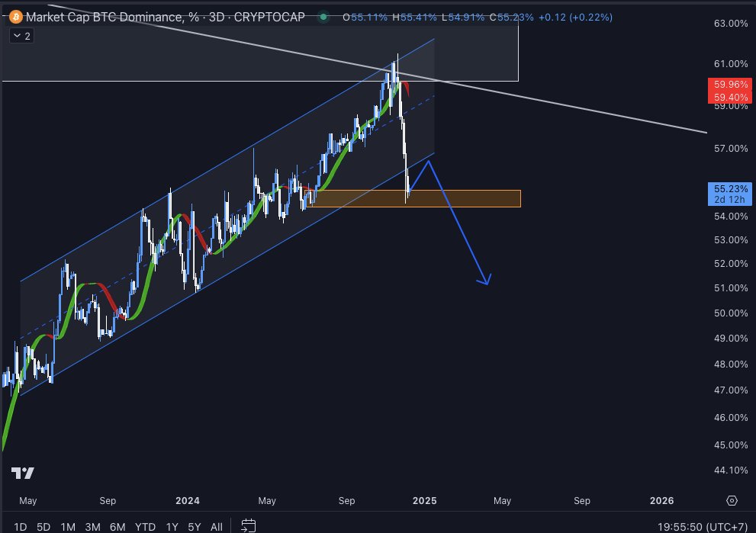Open the go-to-date calendar icon
Viewport: 756px width, 533px height.
coord(248,526)
